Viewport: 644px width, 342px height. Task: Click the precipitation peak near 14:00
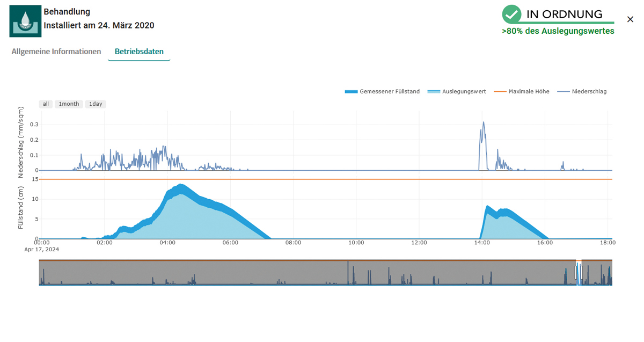(x=483, y=123)
